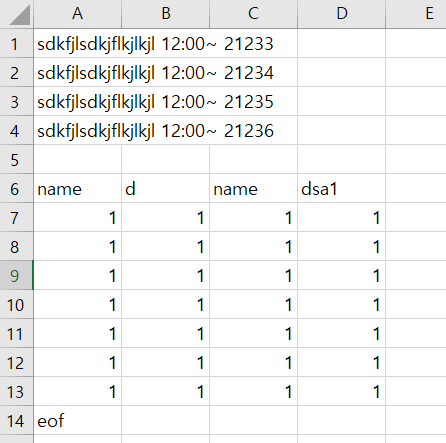Click cell B8 containing 1
Image resolution: width=446 pixels, height=443 pixels.
pyautogui.click(x=166, y=247)
